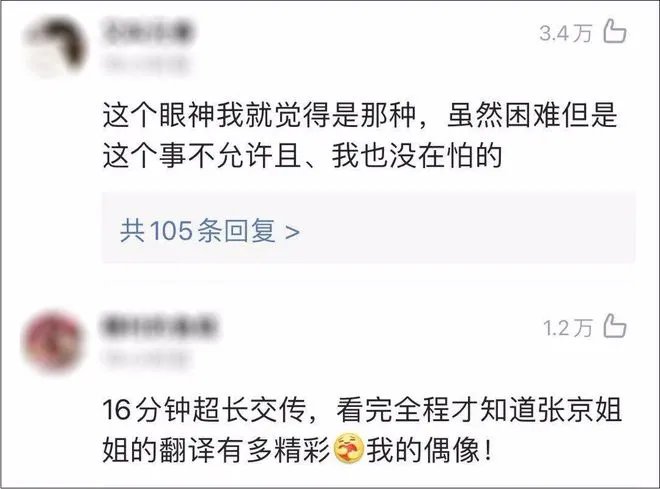This screenshot has width=660, height=489.
Task: Click the 3.4万 like count
Action: pyautogui.click(x=566, y=33)
